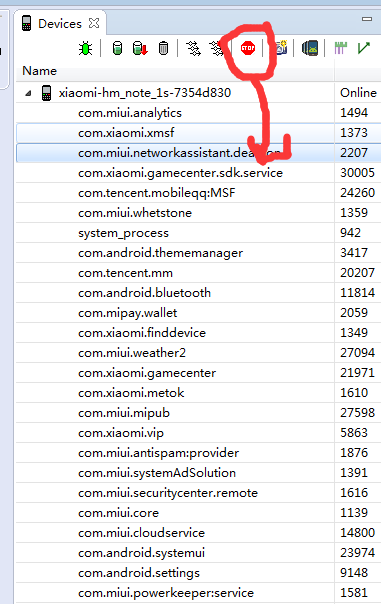The height and width of the screenshot is (604, 381).
Task: Click the Capture Systrace icon
Action: pyautogui.click(x=341, y=48)
